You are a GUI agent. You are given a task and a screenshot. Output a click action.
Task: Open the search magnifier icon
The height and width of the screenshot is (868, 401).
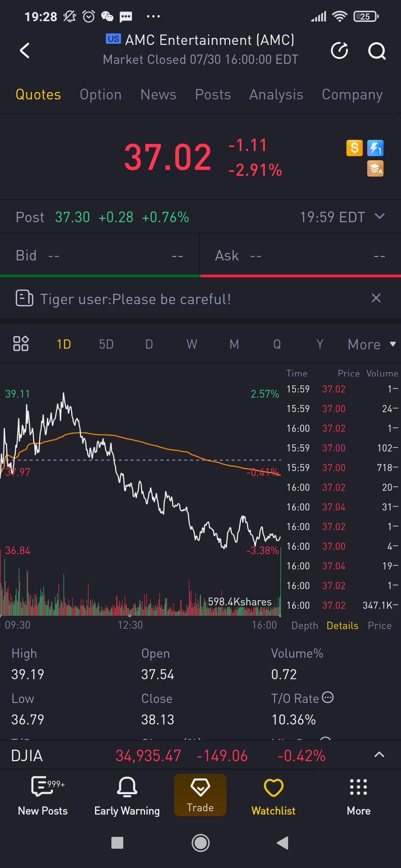point(376,51)
